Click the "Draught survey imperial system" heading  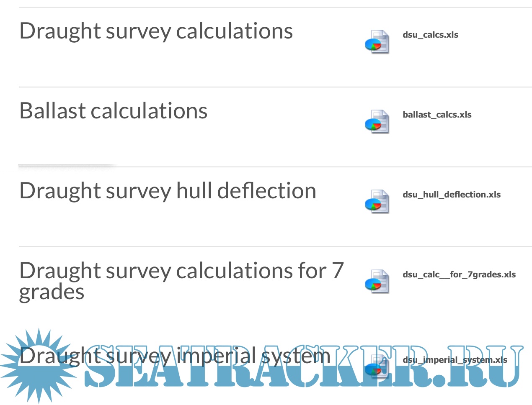pos(175,356)
